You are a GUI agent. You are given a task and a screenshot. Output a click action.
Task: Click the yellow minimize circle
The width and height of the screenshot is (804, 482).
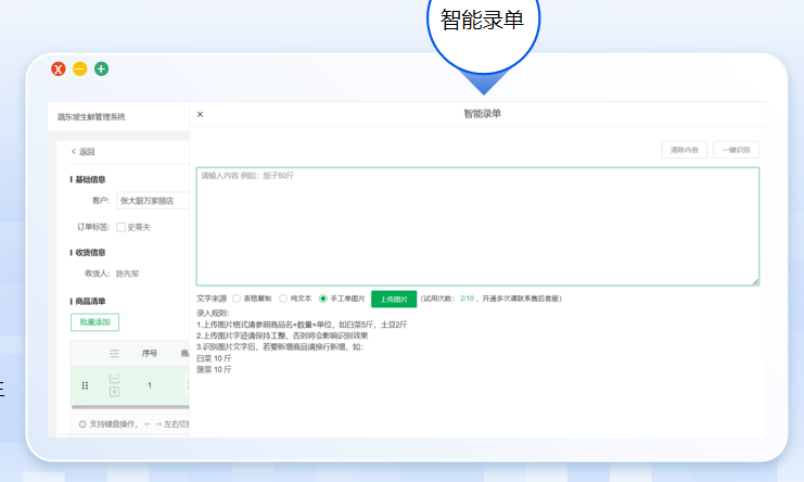click(x=80, y=69)
